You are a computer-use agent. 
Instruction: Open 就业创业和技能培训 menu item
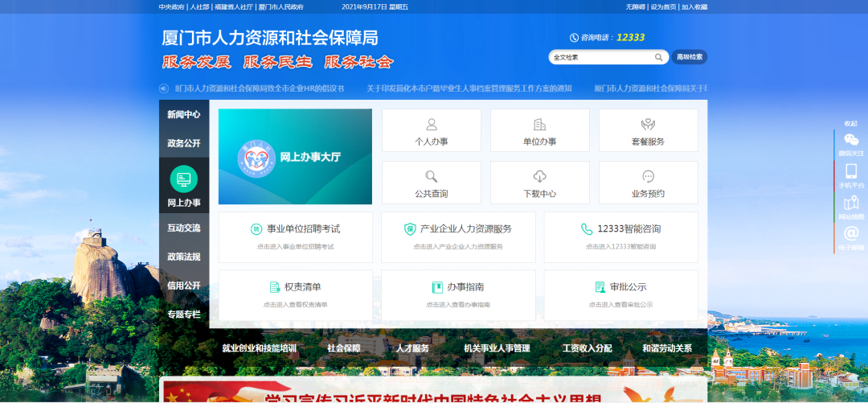tap(259, 348)
